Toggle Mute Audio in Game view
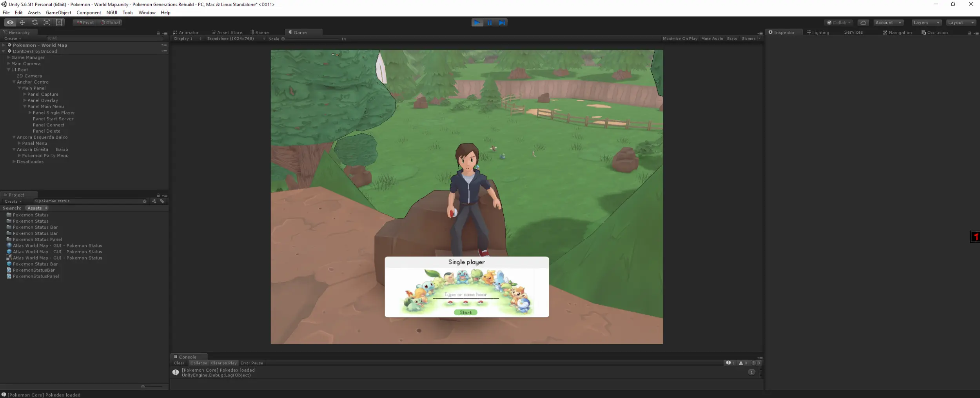The height and width of the screenshot is (398, 980). (712, 39)
